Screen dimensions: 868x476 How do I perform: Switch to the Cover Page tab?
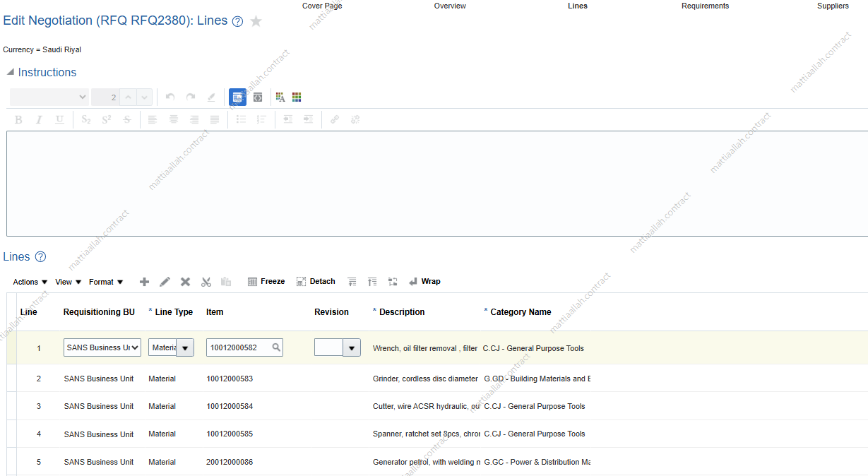pos(322,6)
